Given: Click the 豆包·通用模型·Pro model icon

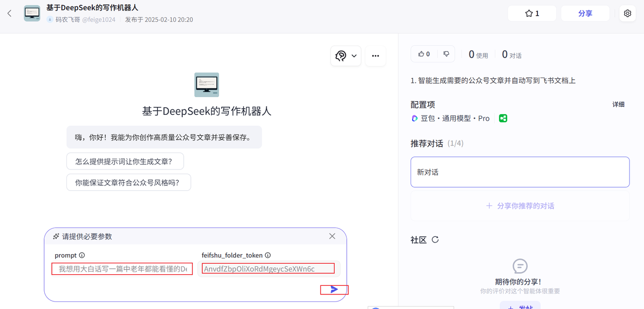Looking at the screenshot, I should (x=415, y=118).
